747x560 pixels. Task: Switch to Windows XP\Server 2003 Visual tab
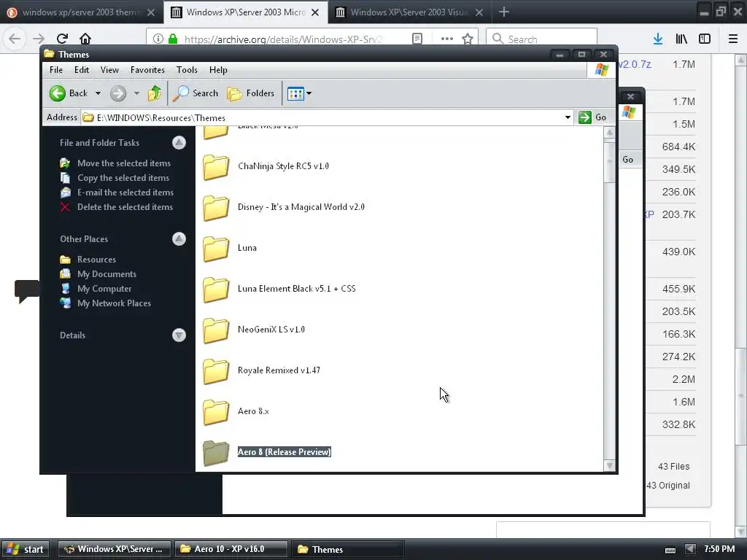[410, 12]
